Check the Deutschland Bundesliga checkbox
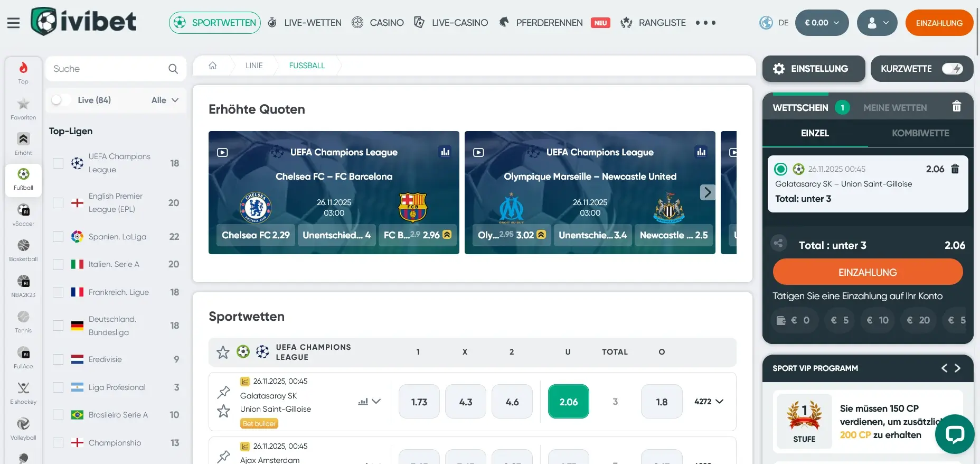 [x=58, y=326]
